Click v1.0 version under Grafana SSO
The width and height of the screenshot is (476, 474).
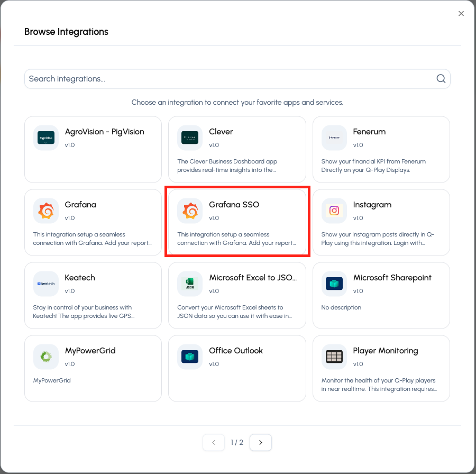click(x=214, y=218)
